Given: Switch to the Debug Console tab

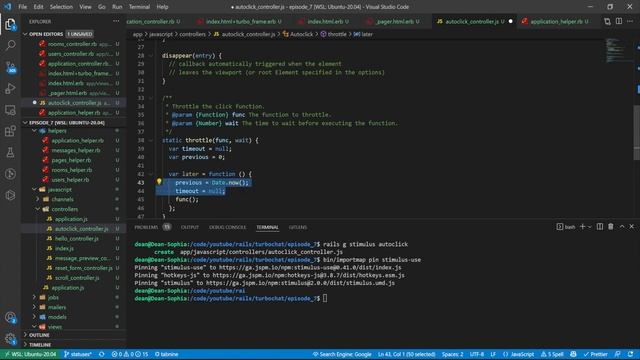Looking at the screenshot, I should [x=227, y=227].
